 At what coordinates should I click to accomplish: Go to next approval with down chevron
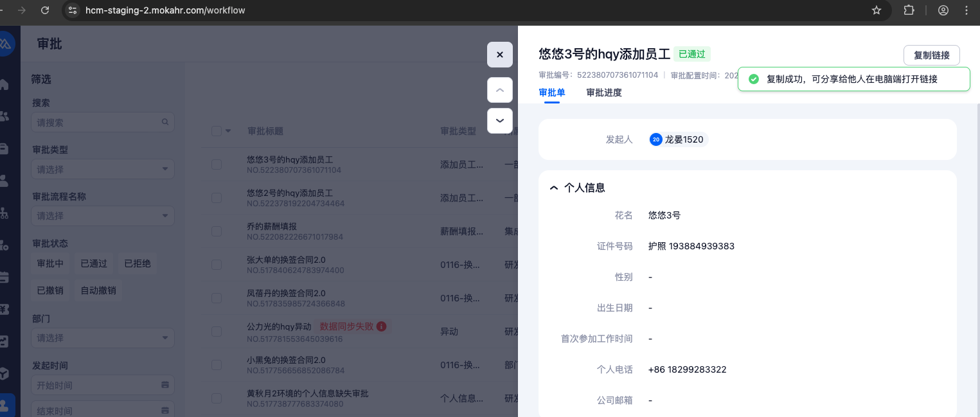click(x=499, y=121)
